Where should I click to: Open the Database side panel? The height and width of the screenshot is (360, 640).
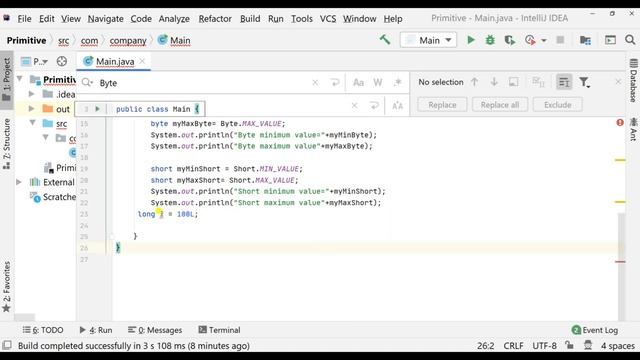[633, 80]
